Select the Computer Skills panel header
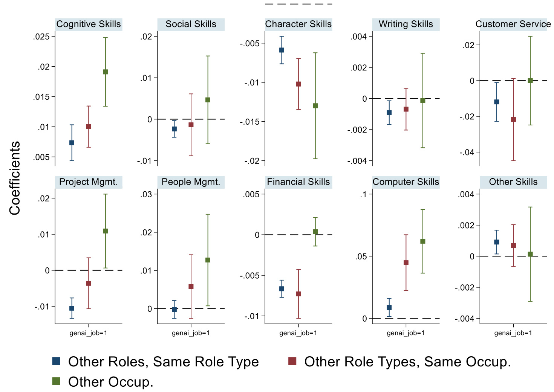This screenshot has width=554, height=392. pyautogui.click(x=406, y=182)
